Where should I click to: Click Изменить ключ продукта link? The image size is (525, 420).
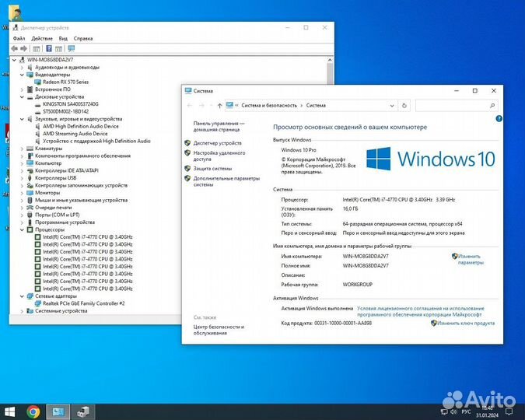tap(466, 324)
